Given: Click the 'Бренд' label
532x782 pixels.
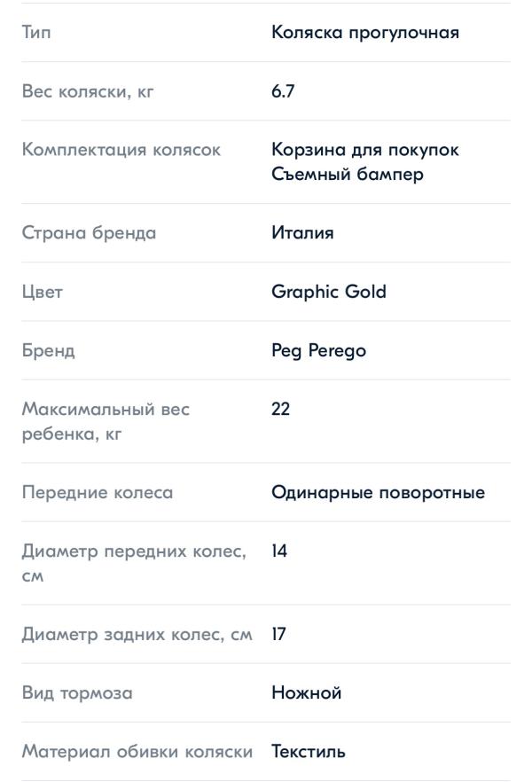Looking at the screenshot, I should [49, 350].
